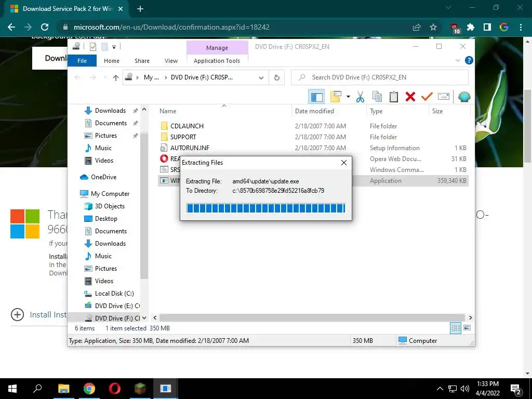Open Chrome tab search dropdown
The height and width of the screenshot is (399, 532).
[448, 7]
